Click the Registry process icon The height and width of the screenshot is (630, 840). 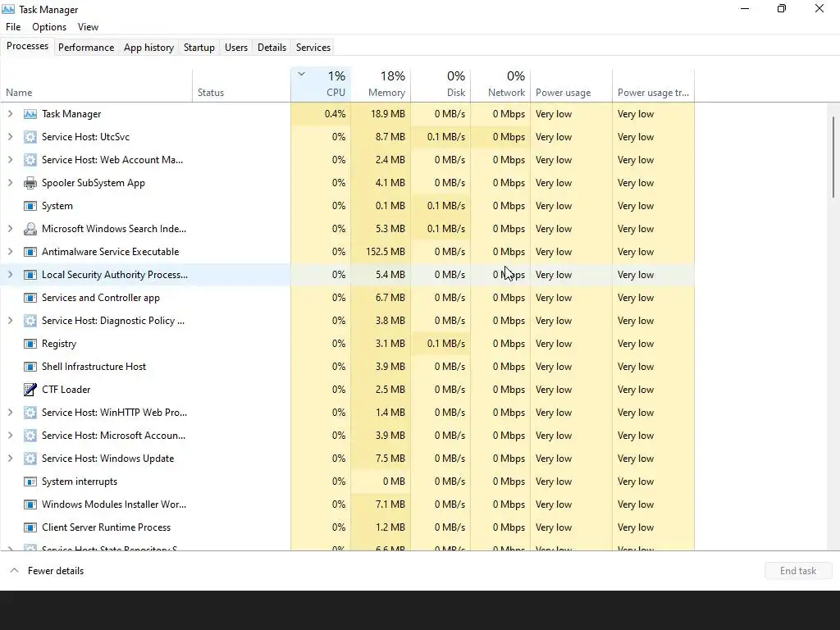tap(30, 344)
